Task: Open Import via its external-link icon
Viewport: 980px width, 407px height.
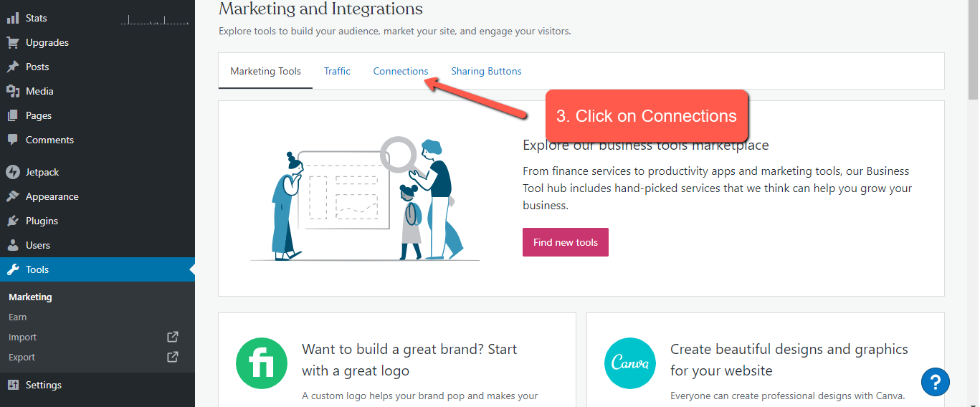Action: click(x=173, y=337)
